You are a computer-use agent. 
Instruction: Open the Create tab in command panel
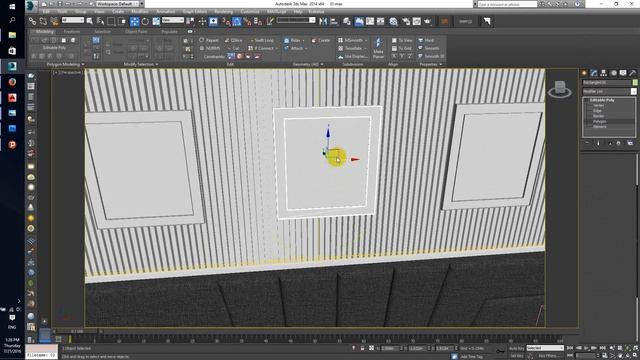584,73
